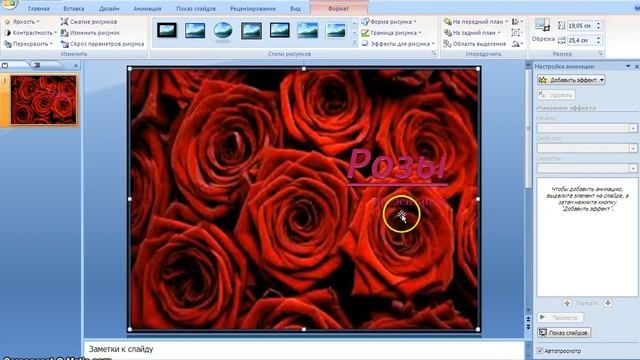Viewport: 640px width, 360px height.
Task: Switch to the Формат ribbon tab
Action: click(x=338, y=9)
